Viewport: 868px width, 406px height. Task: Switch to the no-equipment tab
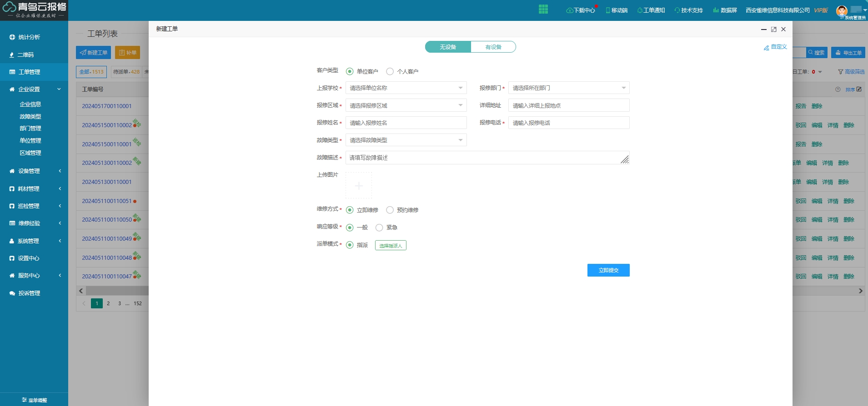tap(448, 47)
